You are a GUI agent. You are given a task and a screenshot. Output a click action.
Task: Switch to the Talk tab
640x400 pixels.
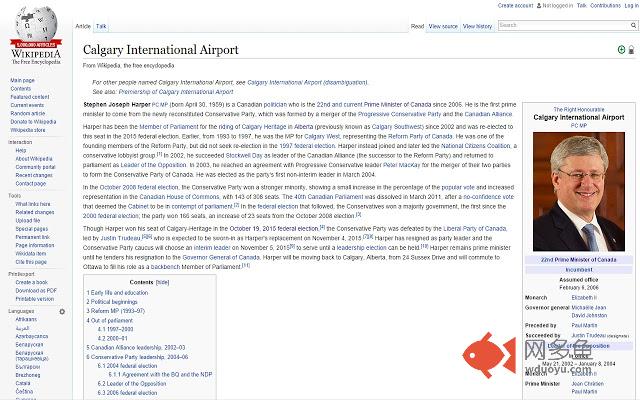tap(101, 26)
